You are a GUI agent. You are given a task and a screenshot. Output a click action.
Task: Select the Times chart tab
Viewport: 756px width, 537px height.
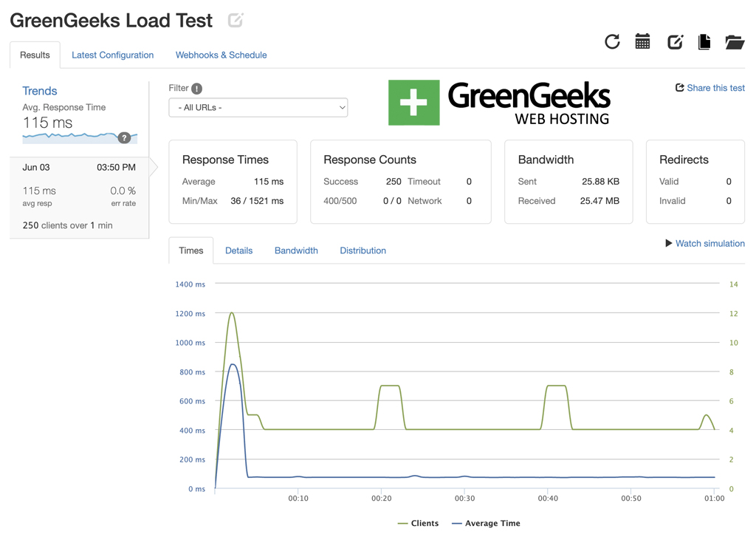[191, 250]
